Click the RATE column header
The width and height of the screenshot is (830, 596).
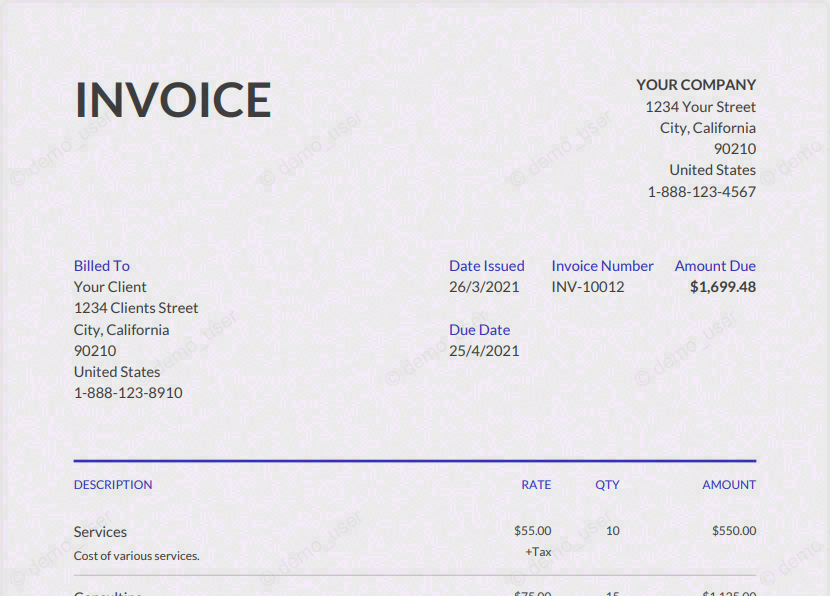[536, 484]
